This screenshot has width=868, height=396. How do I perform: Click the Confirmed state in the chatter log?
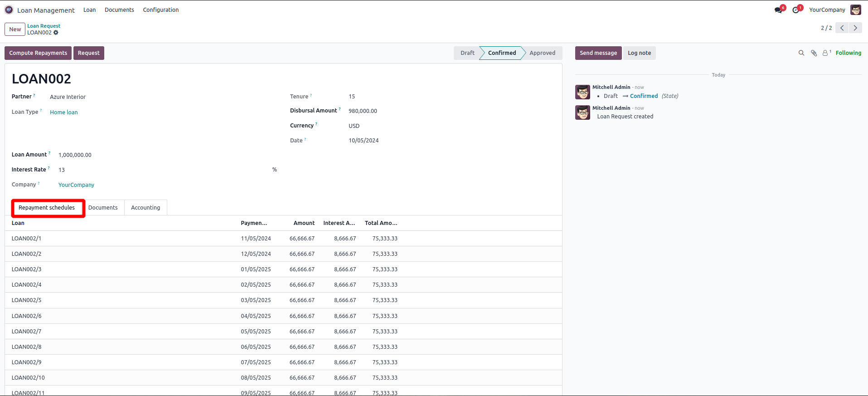644,96
